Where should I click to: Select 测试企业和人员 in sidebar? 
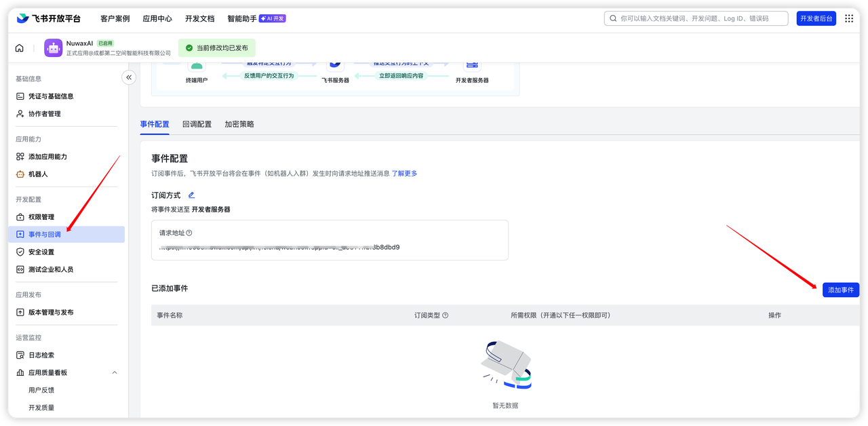pyautogui.click(x=51, y=269)
